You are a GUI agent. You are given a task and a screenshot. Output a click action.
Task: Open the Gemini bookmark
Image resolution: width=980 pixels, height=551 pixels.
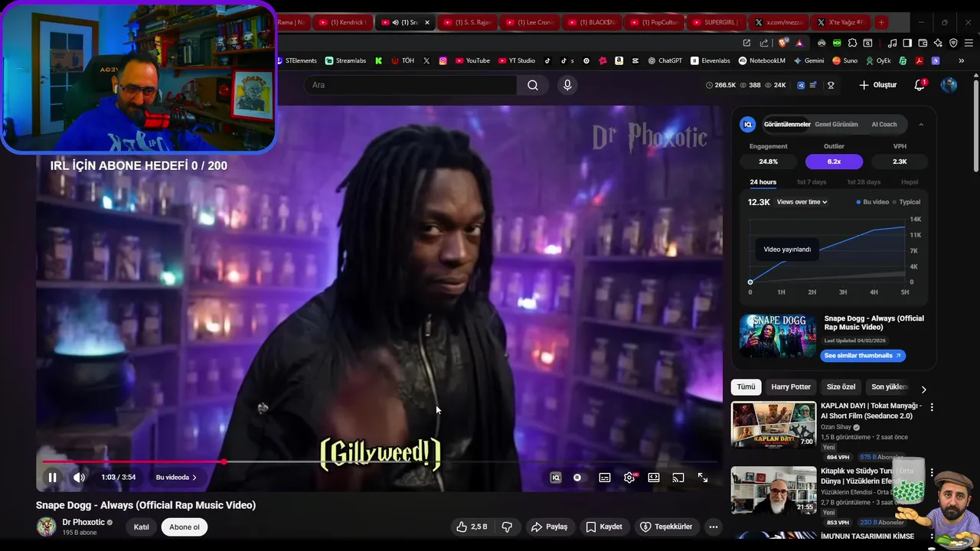coord(808,60)
